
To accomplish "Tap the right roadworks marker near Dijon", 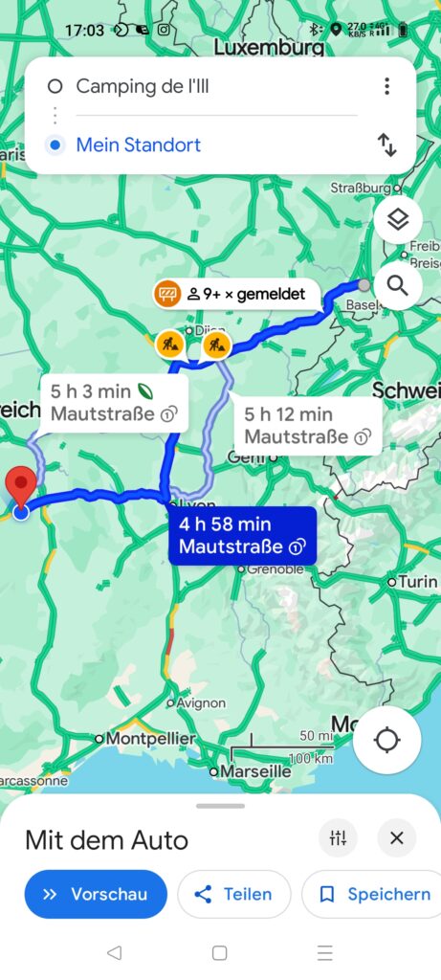I will coord(217,345).
